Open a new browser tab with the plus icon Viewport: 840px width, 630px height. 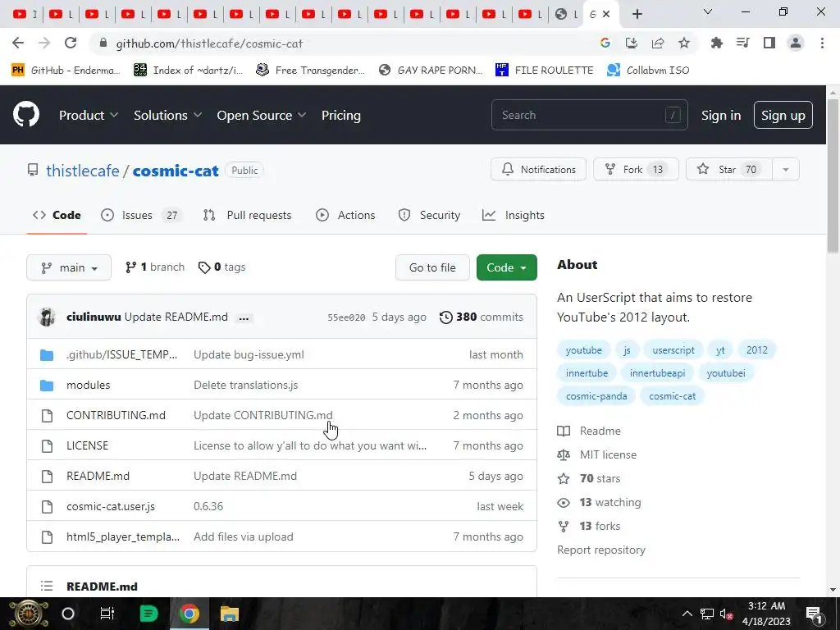pyautogui.click(x=637, y=15)
